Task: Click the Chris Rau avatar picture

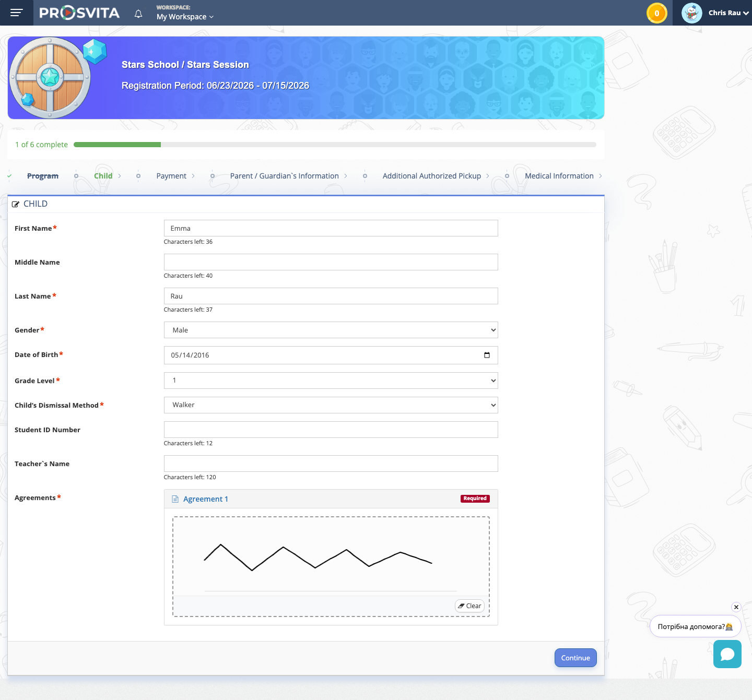Action: click(692, 13)
